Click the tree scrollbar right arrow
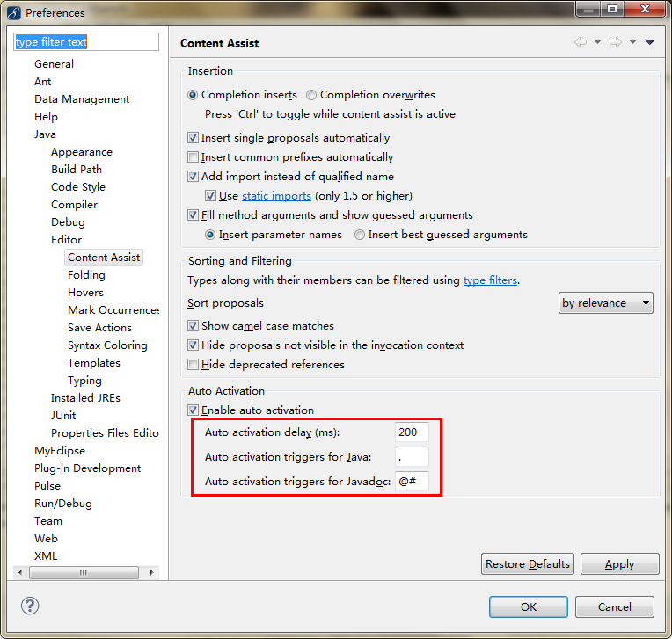Screen dimensions: 672x639 point(151,572)
